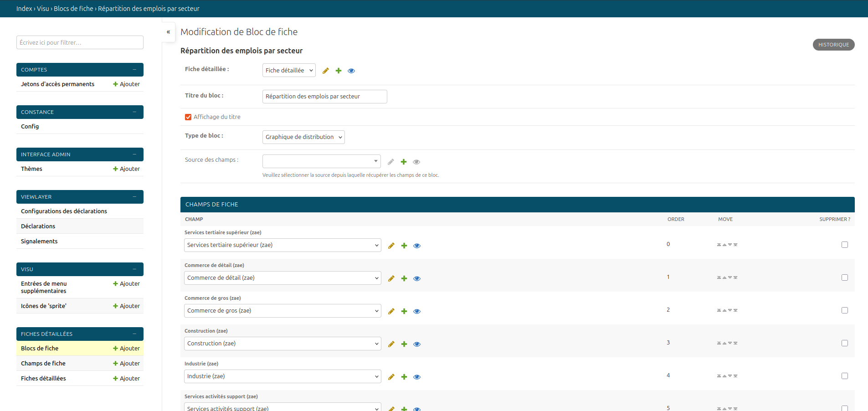Open the Commerce de détail field dropdown

[282, 278]
